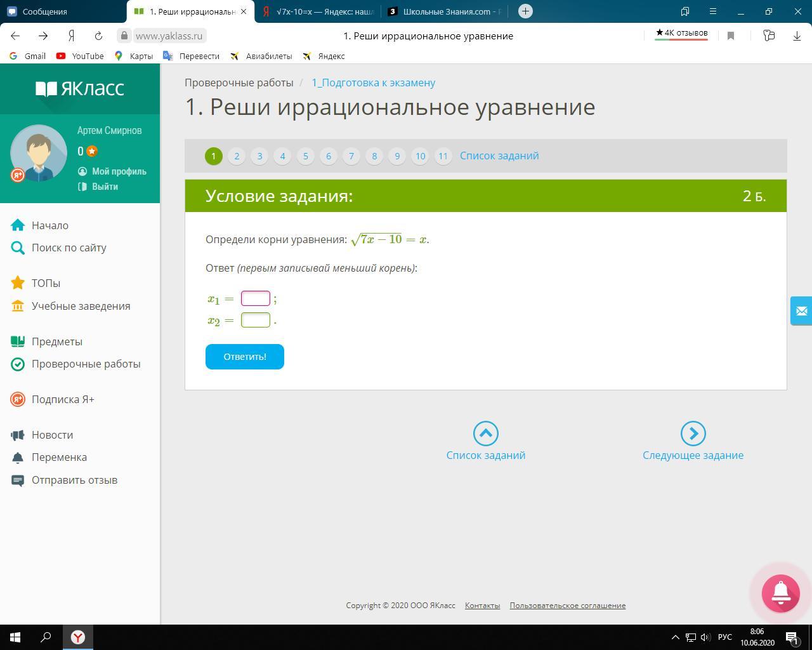Click the magnifier icon beside Поиск по сайту

tap(18, 248)
